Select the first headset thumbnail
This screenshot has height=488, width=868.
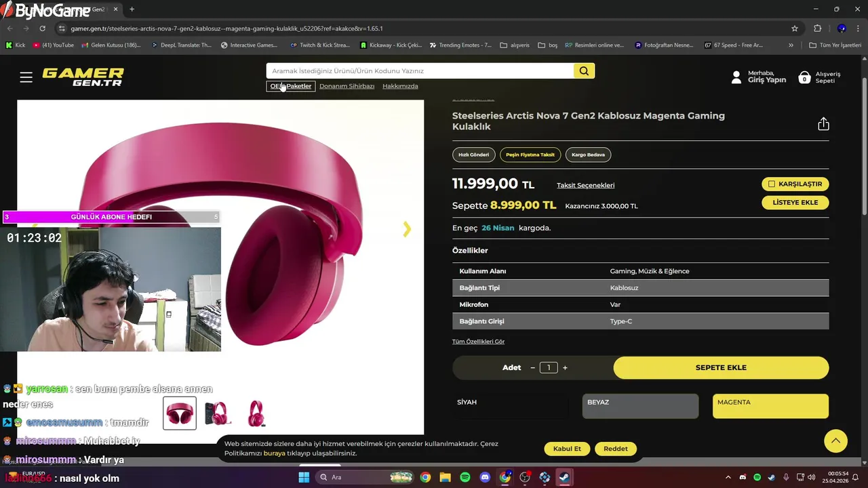(x=180, y=413)
